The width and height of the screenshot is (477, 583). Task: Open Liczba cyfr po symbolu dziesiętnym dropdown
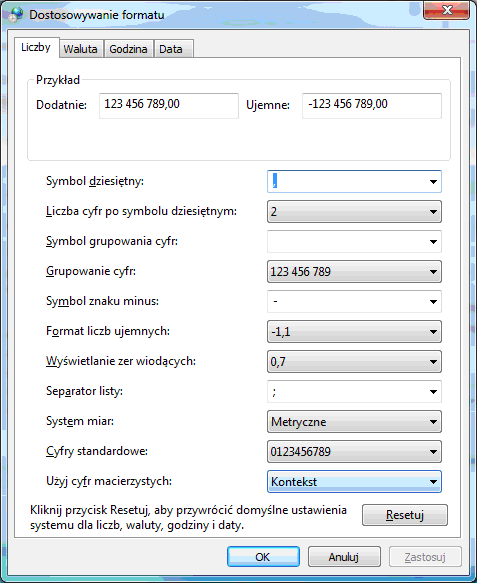[354, 212]
